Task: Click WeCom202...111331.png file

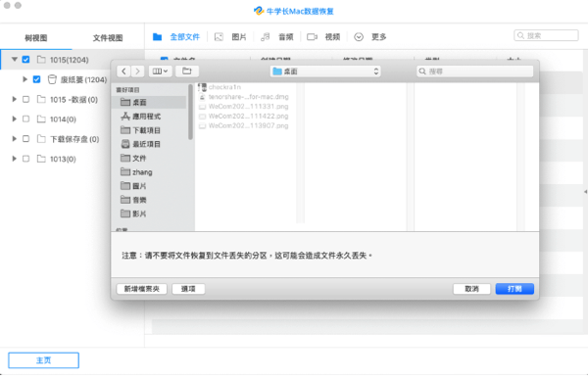Action: tap(243, 107)
